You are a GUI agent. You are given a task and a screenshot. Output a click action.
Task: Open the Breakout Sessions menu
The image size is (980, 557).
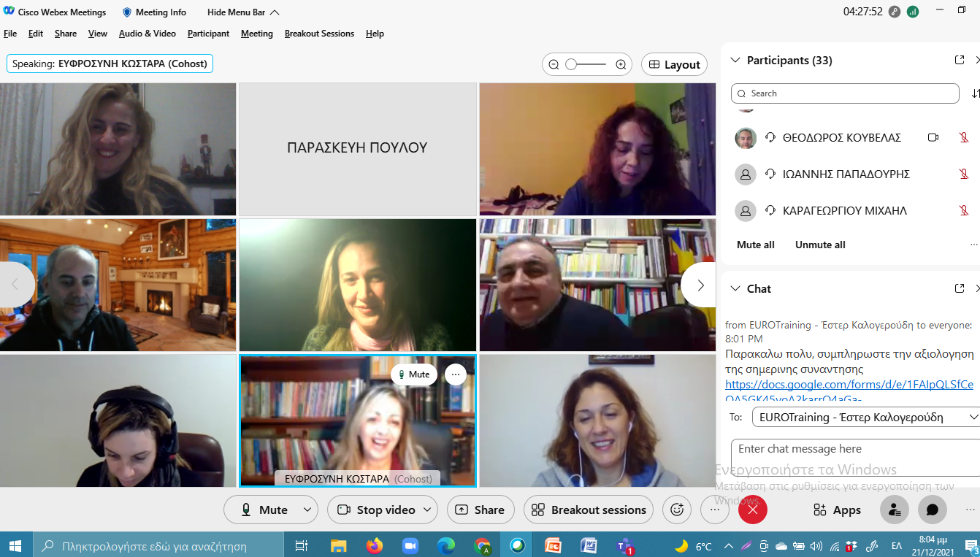(x=319, y=34)
